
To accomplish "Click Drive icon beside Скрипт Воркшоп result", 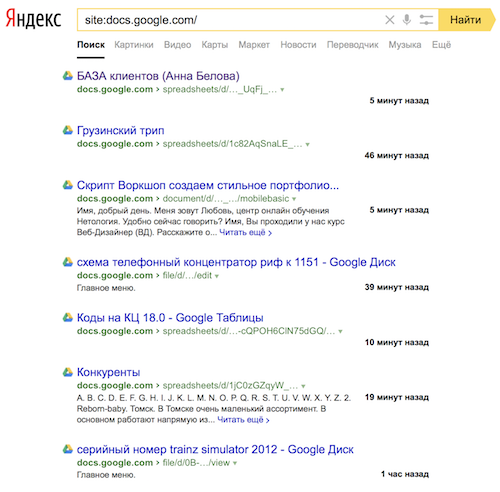I will (68, 185).
